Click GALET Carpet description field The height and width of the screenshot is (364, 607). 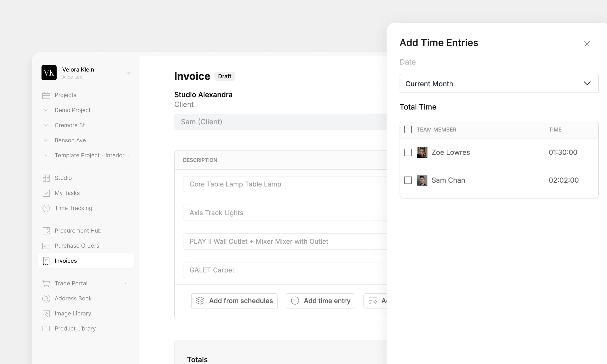pyautogui.click(x=285, y=270)
